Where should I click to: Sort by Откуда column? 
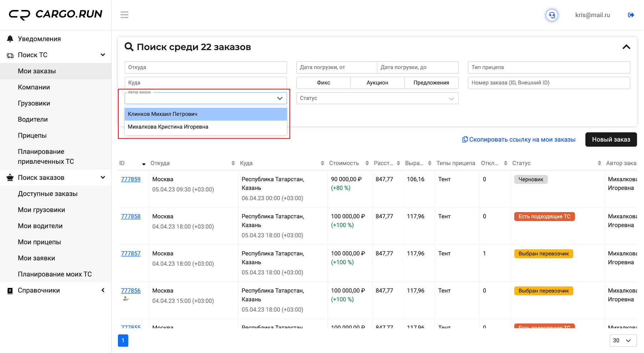coord(233,163)
